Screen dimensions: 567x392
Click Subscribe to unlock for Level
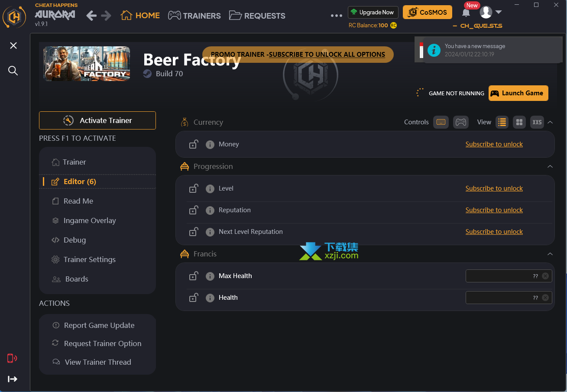click(x=494, y=188)
